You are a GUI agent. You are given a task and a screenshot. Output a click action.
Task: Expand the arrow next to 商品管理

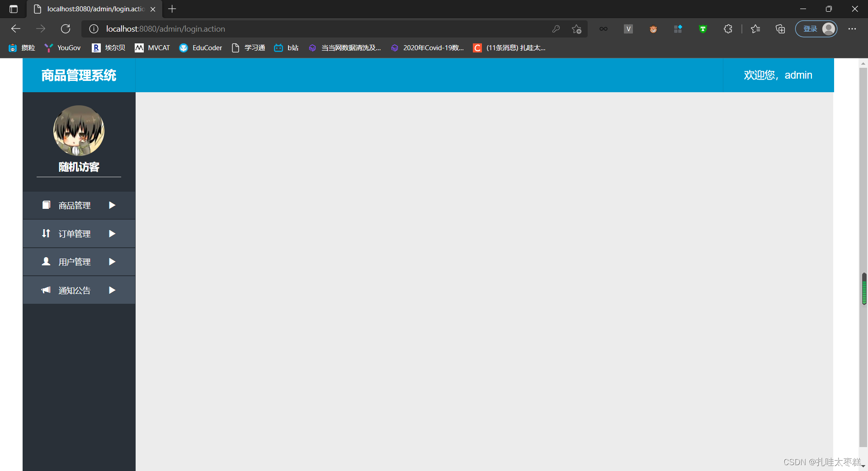112,205
